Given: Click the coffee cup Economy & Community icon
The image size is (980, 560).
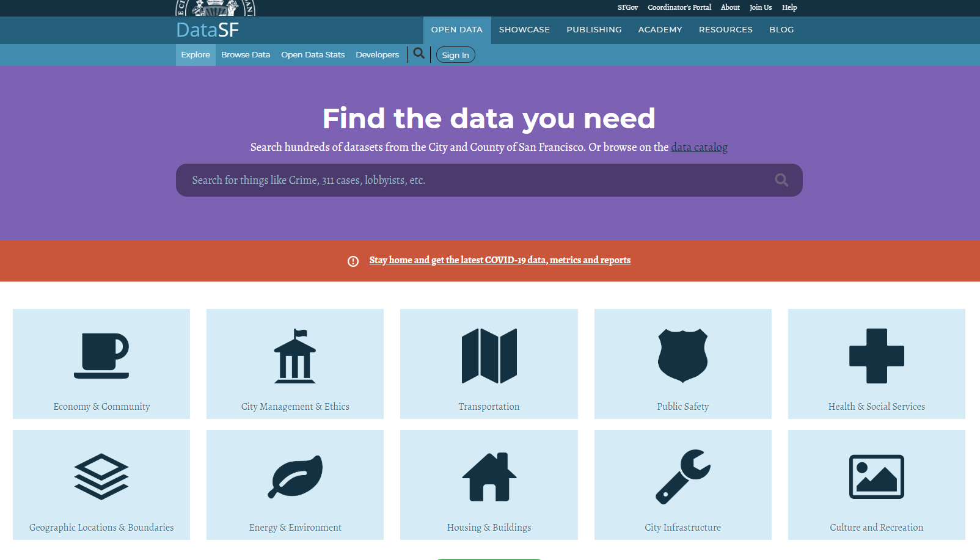Looking at the screenshot, I should click(x=101, y=356).
